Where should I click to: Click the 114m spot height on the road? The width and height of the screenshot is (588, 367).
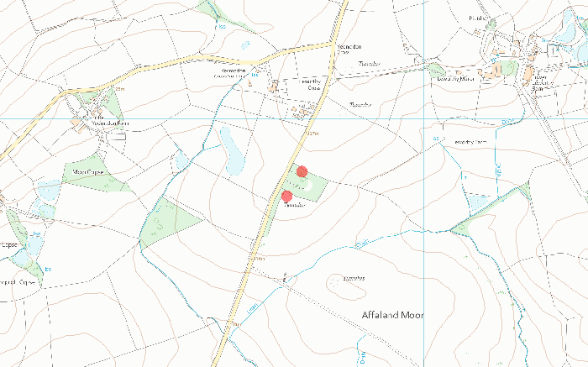[x=259, y=259]
